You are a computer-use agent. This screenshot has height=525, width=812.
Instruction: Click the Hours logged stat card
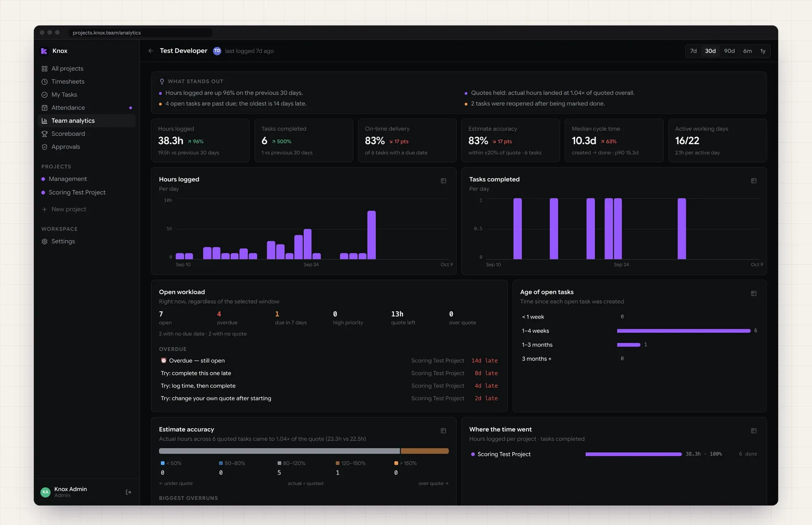tap(200, 140)
